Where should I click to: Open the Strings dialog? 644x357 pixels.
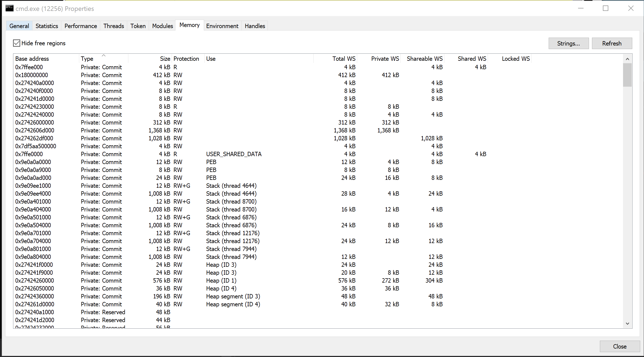click(568, 43)
